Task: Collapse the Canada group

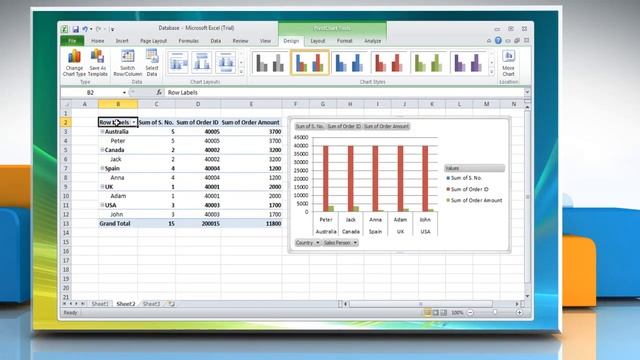Action: 102,150
